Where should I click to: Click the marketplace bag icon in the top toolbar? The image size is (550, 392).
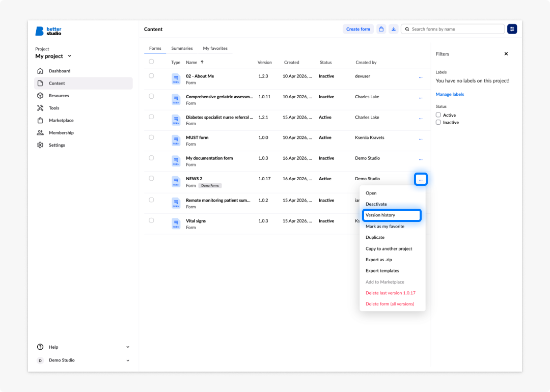pos(381,29)
